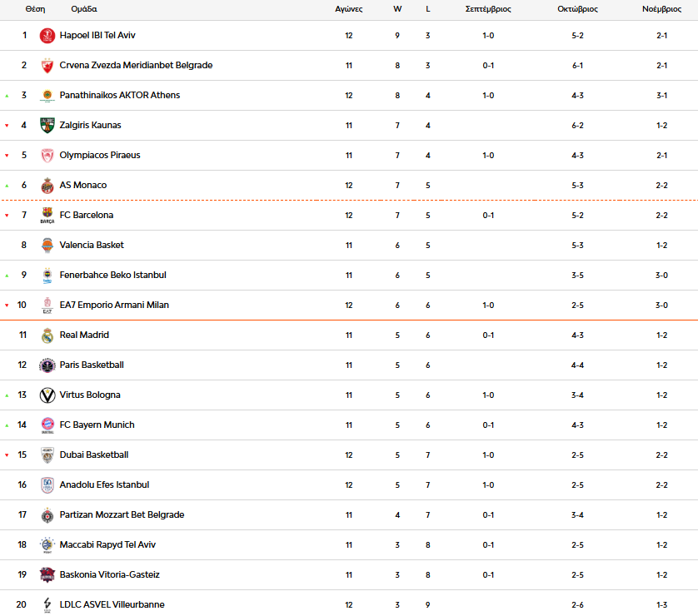Sort by the Αγώνες column header
698x616 pixels.
(348, 9)
